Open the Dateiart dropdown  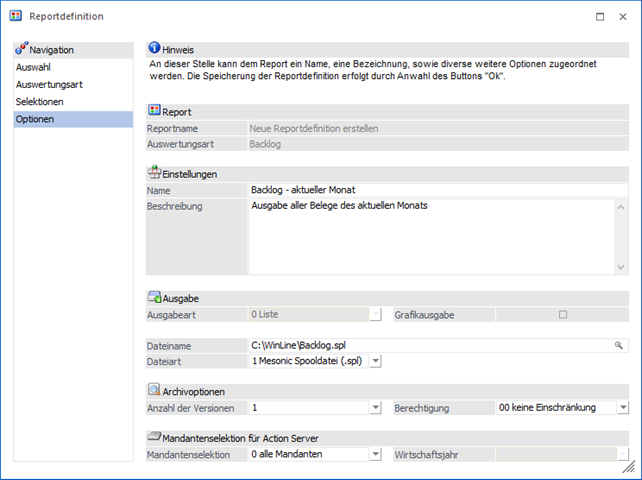[375, 360]
